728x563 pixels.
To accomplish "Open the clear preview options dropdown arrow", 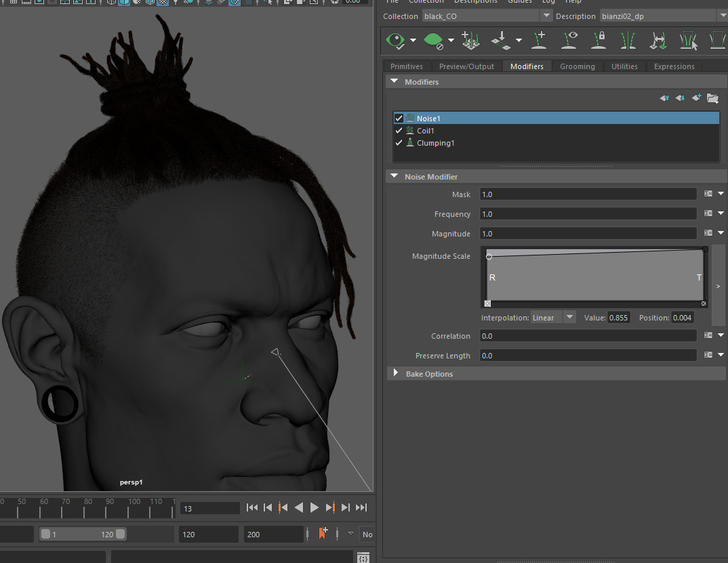I will click(451, 41).
